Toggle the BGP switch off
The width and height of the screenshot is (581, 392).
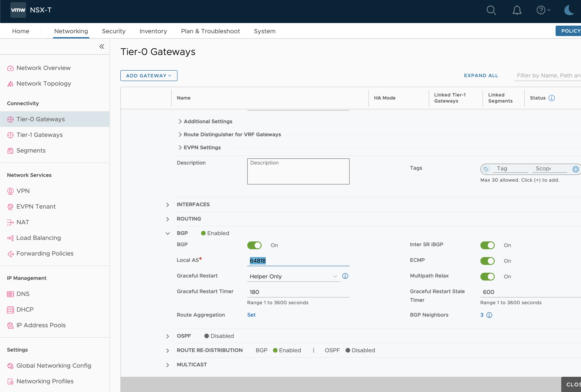tap(254, 245)
